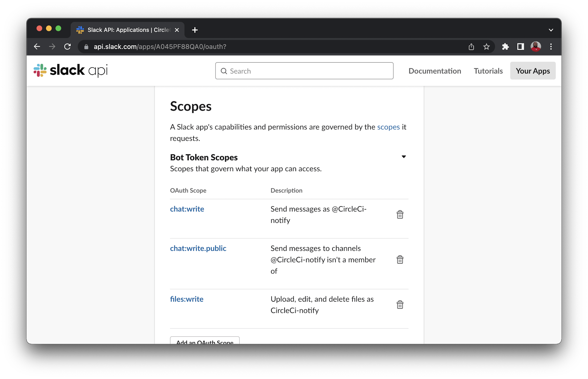Bookmark the page with the star icon

tap(487, 46)
